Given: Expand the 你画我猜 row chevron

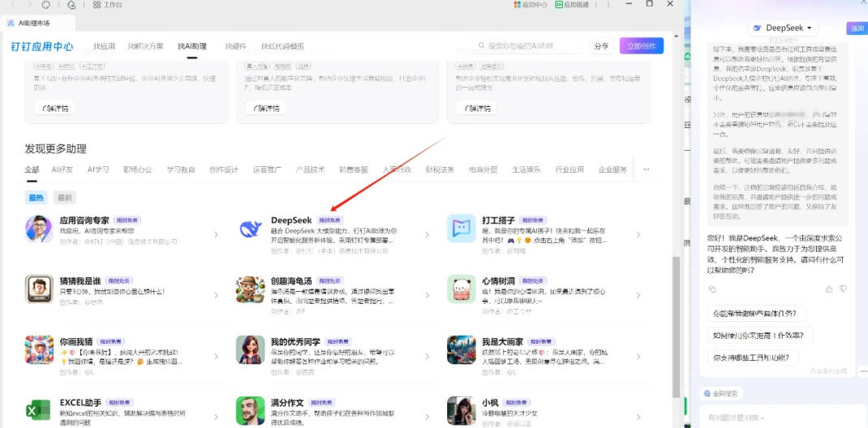Looking at the screenshot, I should click(216, 356).
